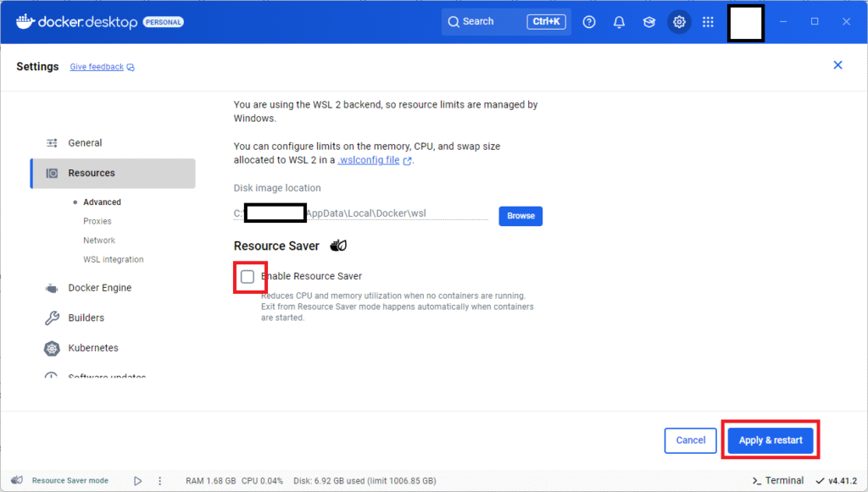
Task: Open the apps grid icon
Action: tap(708, 22)
